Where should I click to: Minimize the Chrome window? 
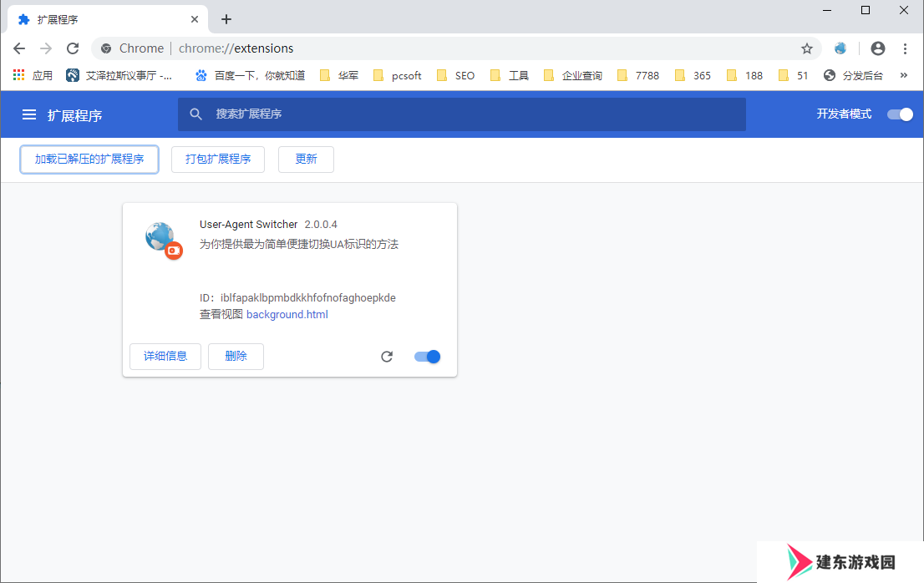827,10
